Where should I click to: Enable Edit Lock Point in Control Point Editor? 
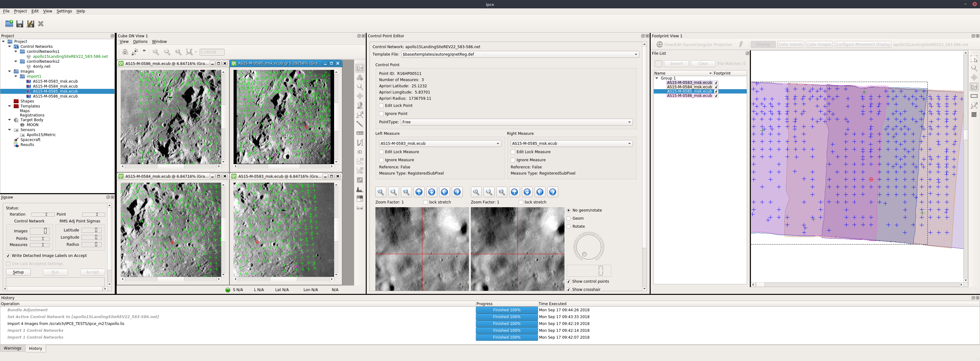coord(381,105)
